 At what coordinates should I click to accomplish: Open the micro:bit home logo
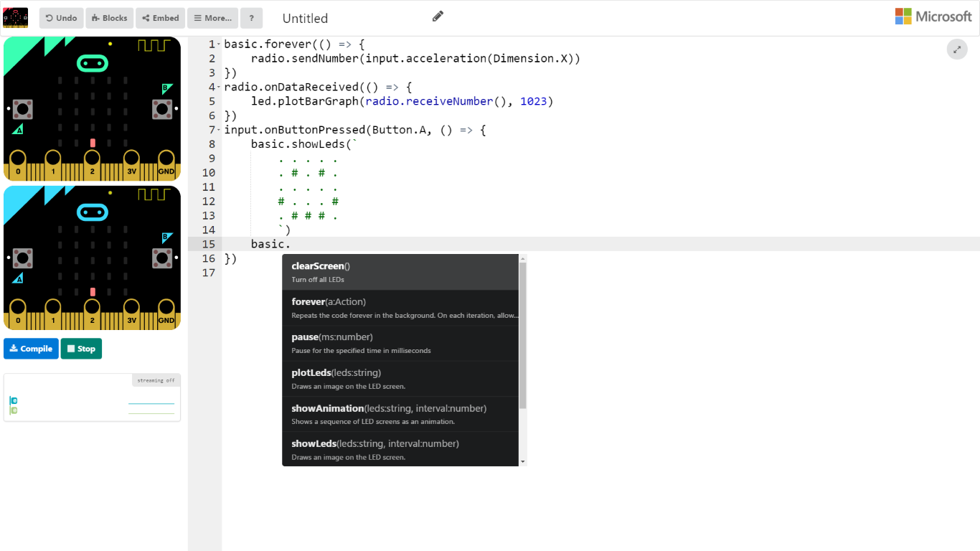point(16,18)
